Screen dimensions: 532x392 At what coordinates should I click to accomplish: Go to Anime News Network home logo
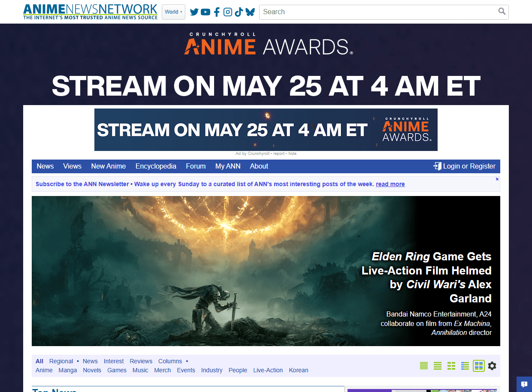click(90, 12)
